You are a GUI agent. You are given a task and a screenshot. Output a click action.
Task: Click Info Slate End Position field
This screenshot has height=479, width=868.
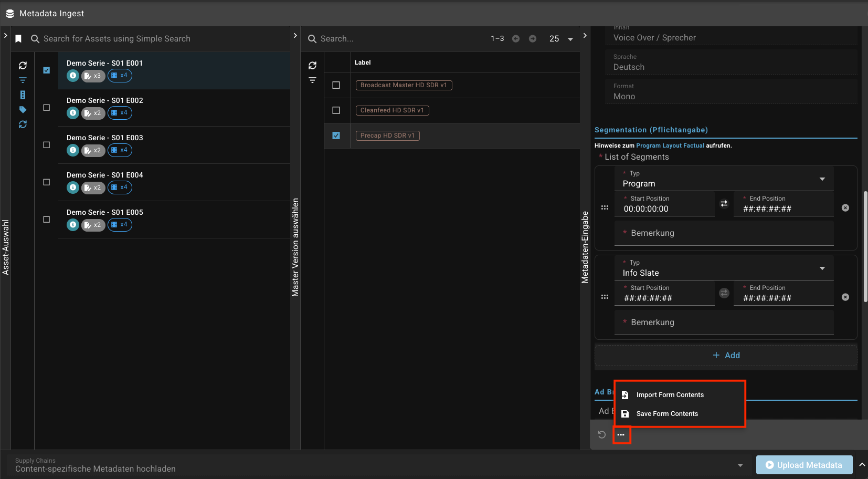click(784, 293)
